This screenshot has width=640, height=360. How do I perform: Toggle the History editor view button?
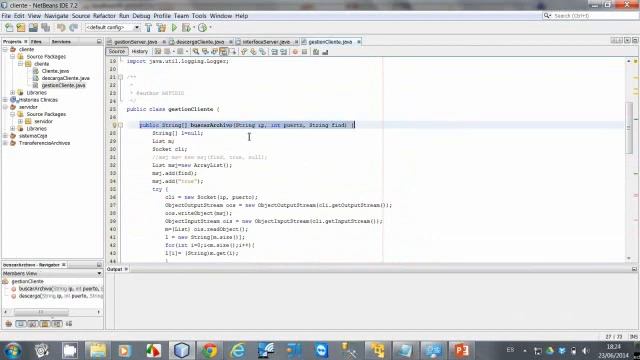coord(140,51)
